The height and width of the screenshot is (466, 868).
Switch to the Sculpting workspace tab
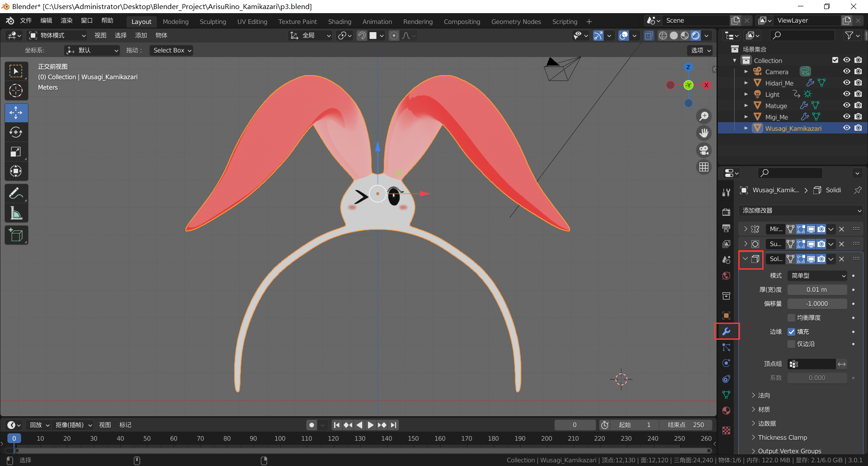pos(212,22)
